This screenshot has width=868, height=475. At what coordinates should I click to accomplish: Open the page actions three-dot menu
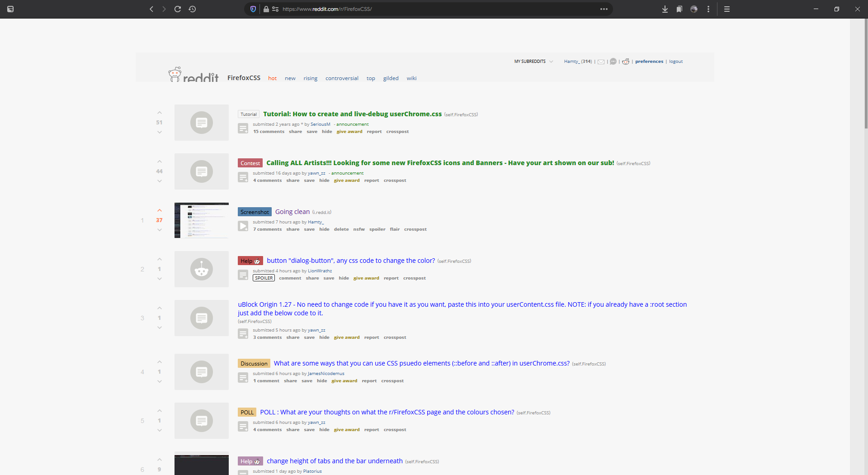click(x=604, y=9)
